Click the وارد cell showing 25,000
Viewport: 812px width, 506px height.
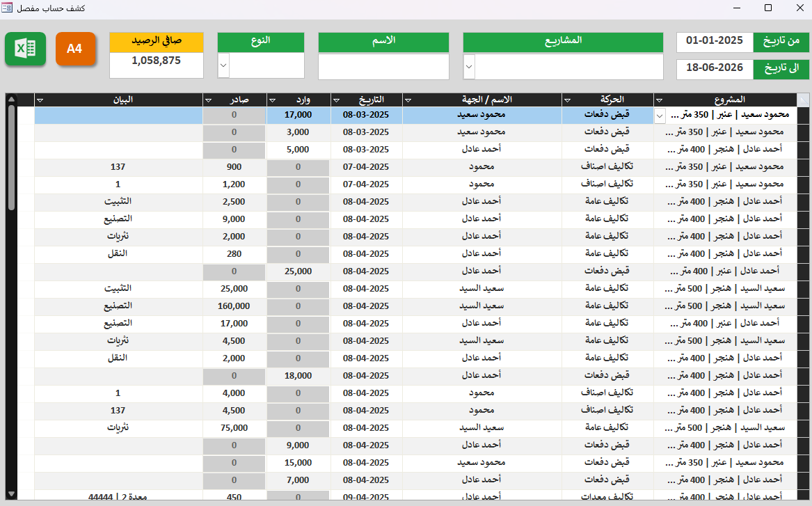(x=298, y=271)
